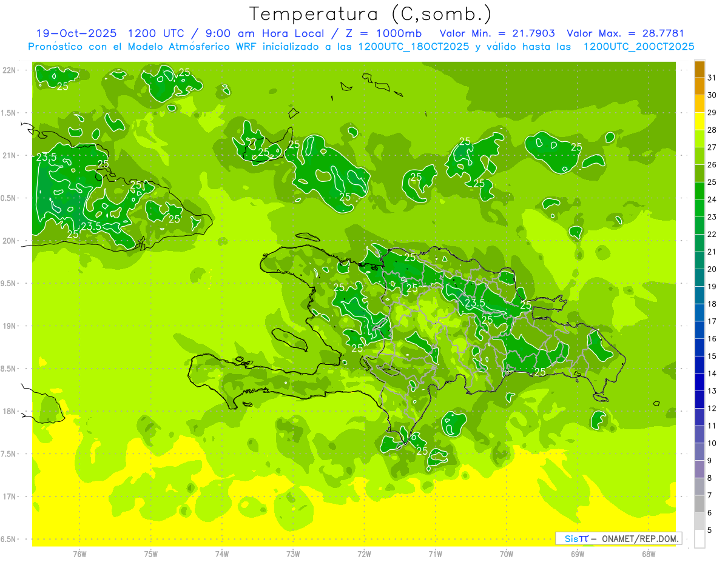Click the 'Temperatura (C,somb.)' map title
Screen dimensions: 728x562
(x=371, y=13)
